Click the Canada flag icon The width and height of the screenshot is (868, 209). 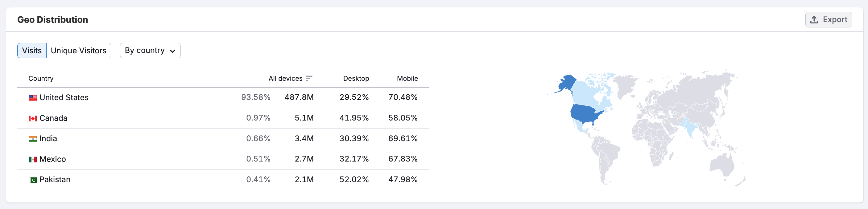33,118
